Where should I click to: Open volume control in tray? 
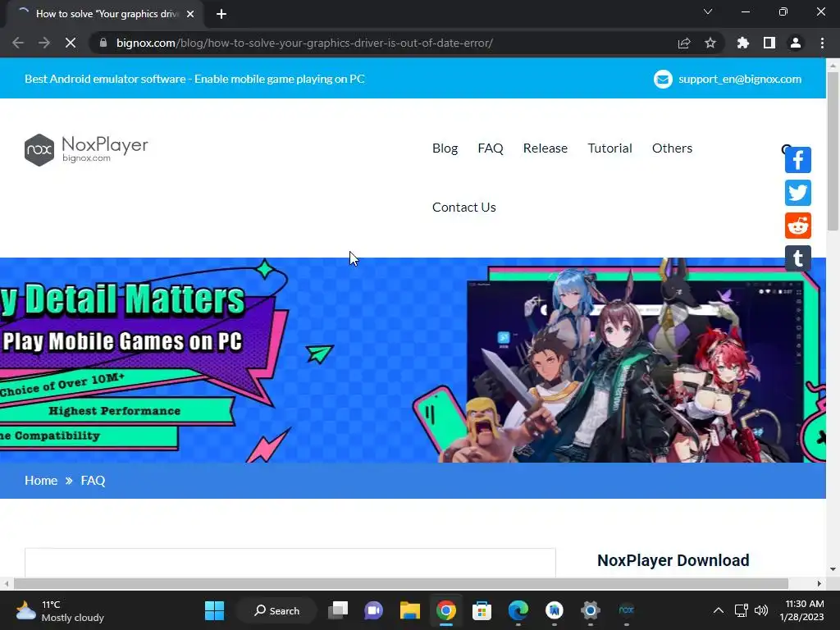(x=760, y=610)
